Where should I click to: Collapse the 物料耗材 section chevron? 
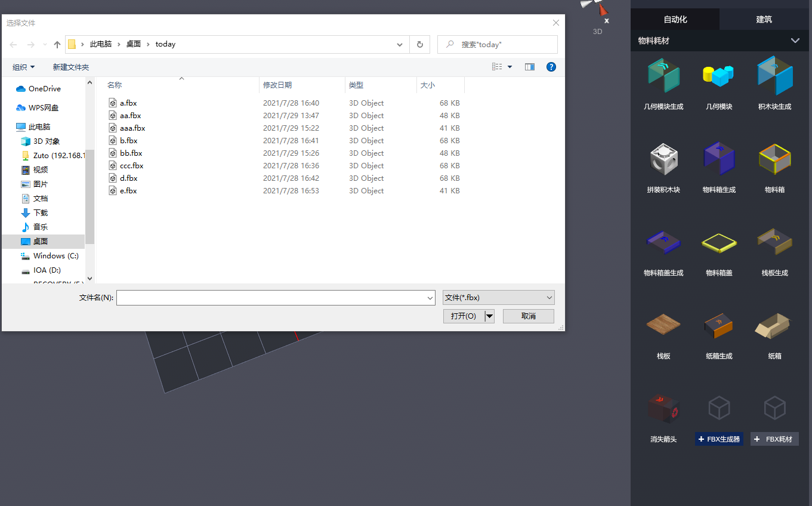[x=795, y=41]
